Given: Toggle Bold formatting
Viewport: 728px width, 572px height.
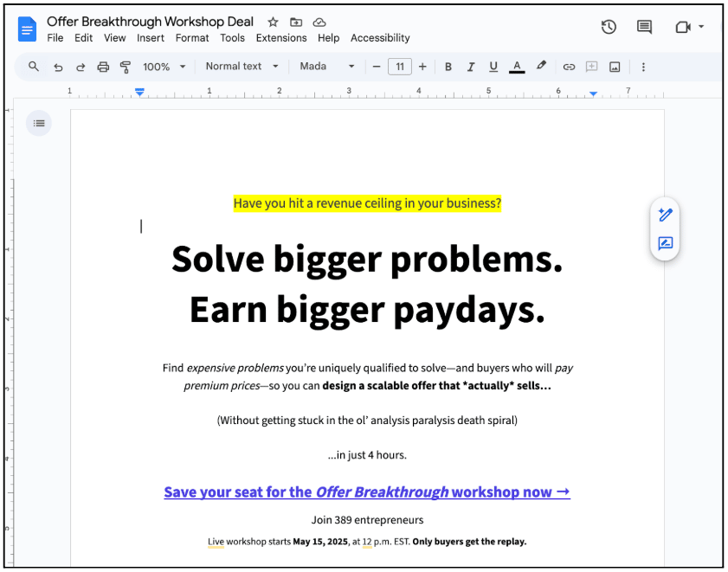Looking at the screenshot, I should coord(448,67).
